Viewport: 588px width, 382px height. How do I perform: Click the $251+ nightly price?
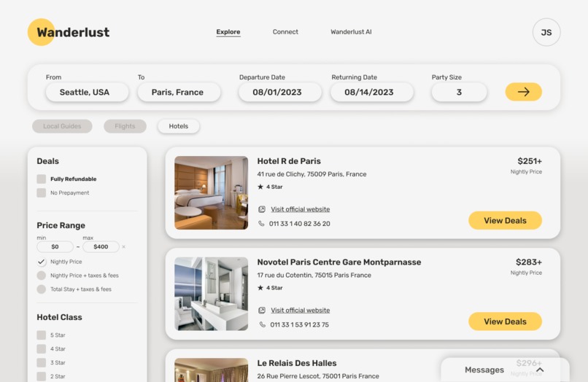530,161
